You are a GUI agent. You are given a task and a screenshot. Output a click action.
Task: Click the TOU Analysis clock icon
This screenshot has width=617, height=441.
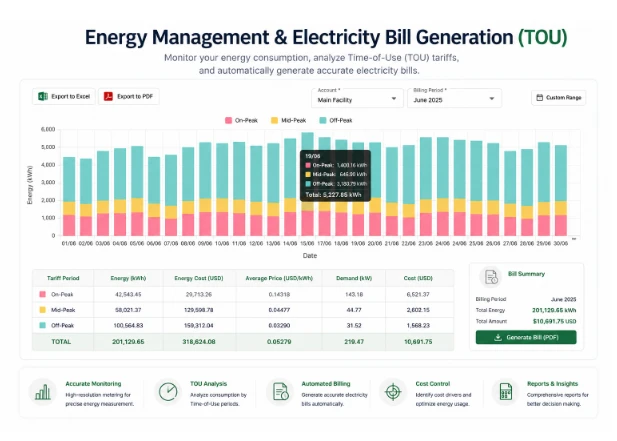tap(168, 391)
